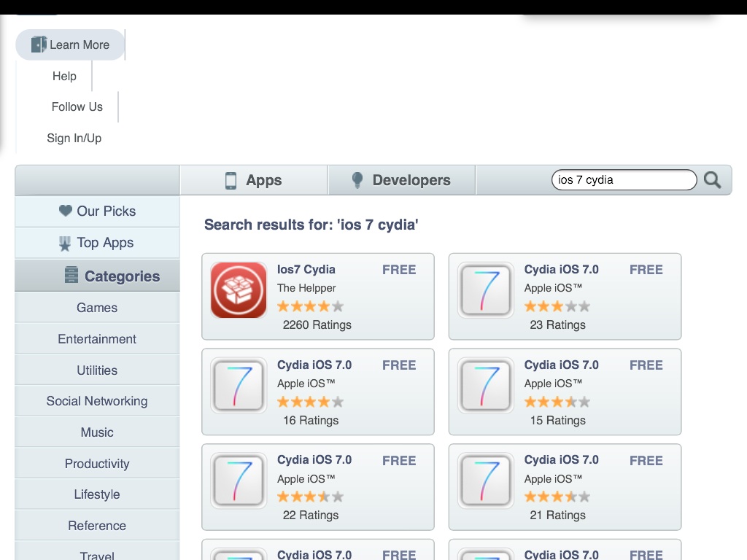Open Top Apps in sidebar
This screenshot has width=747, height=560.
pyautogui.click(x=97, y=243)
